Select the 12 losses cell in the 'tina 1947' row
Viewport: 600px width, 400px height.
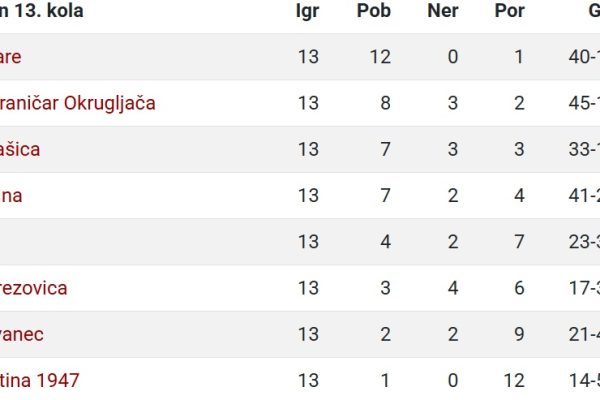(x=514, y=380)
